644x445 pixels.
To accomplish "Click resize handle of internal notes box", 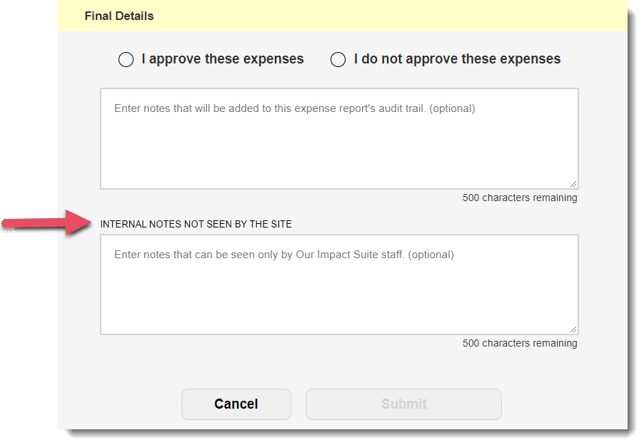I will [573, 330].
